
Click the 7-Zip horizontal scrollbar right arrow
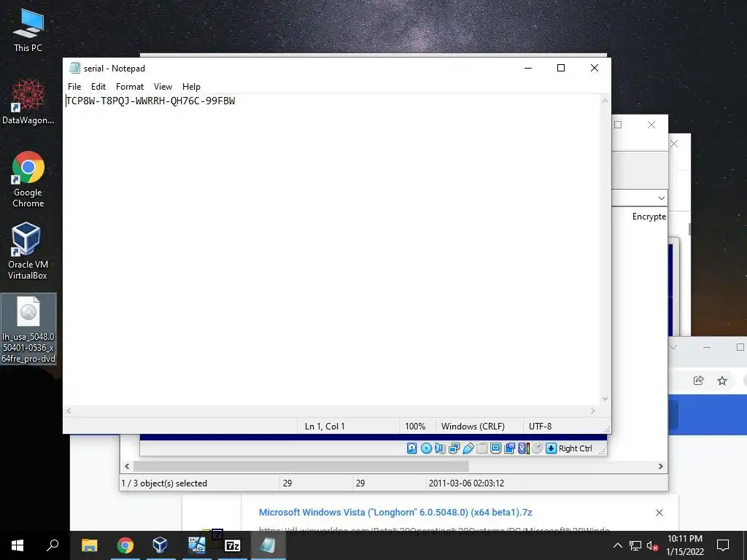click(661, 466)
